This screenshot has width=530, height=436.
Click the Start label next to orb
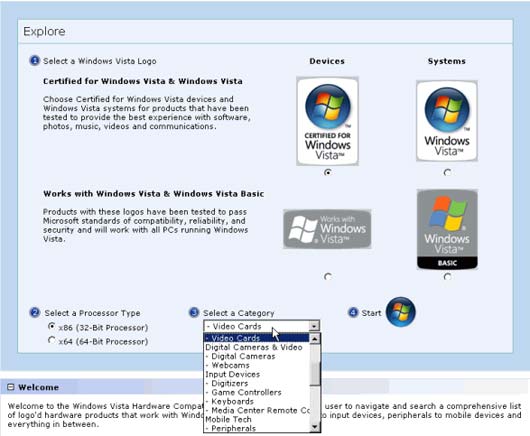(x=371, y=313)
